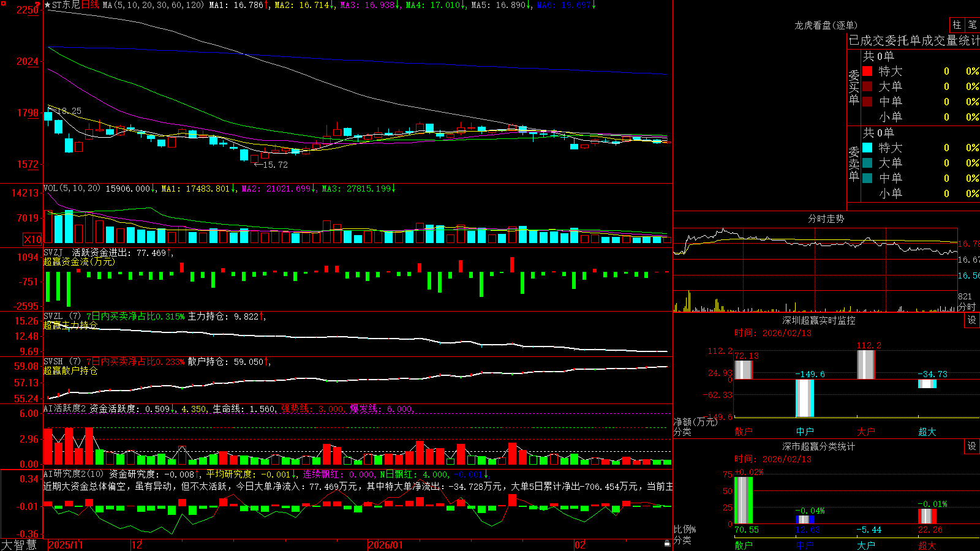Click the 散户 bar in 实时监控 chart
This screenshot has height=551, width=980.
(743, 370)
